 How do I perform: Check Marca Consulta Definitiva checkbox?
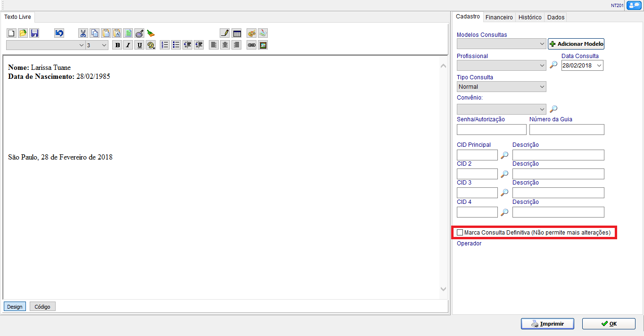pos(460,233)
